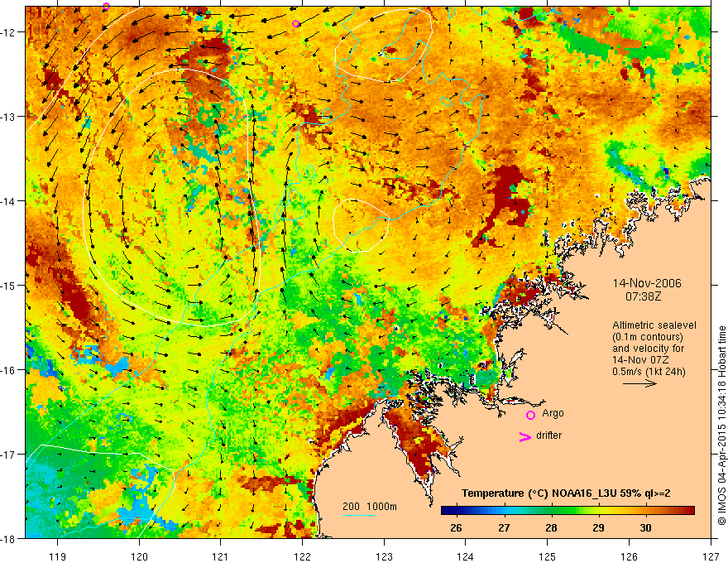Click longitude axis label 127

pyautogui.click(x=711, y=556)
